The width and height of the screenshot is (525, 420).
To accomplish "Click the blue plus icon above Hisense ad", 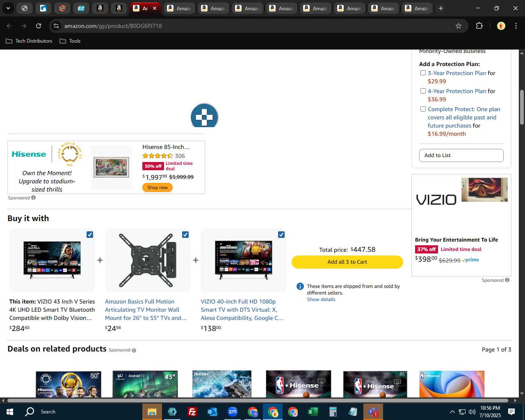I will tap(204, 116).
